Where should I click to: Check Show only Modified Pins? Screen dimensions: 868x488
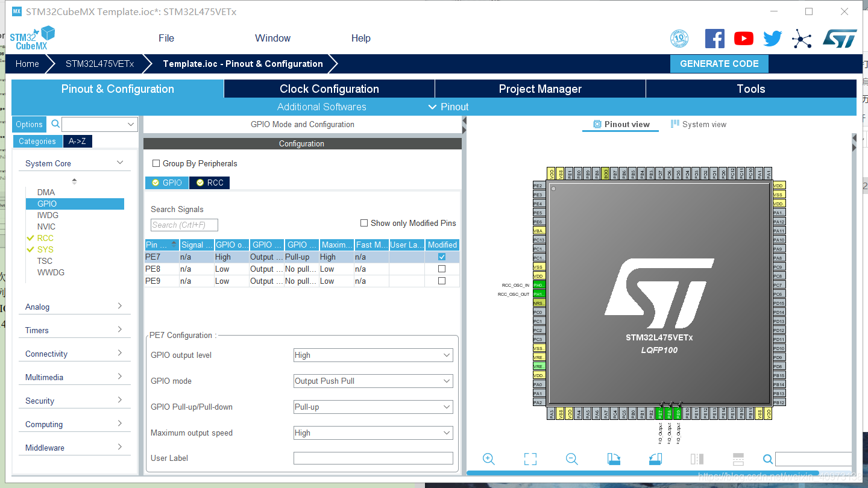click(x=364, y=223)
